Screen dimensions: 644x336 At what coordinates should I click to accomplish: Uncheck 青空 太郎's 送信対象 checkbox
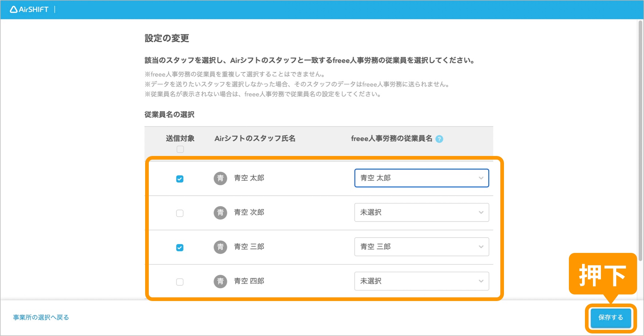tap(180, 179)
